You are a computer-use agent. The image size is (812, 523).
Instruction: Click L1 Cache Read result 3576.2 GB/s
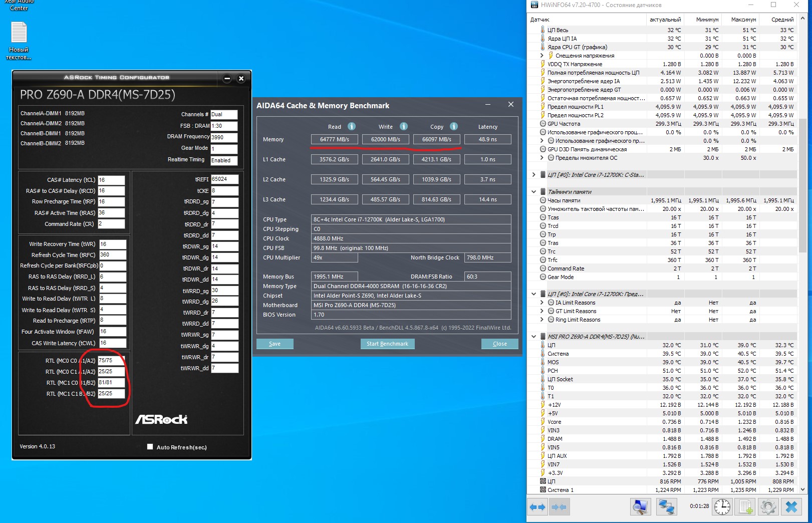coord(335,159)
